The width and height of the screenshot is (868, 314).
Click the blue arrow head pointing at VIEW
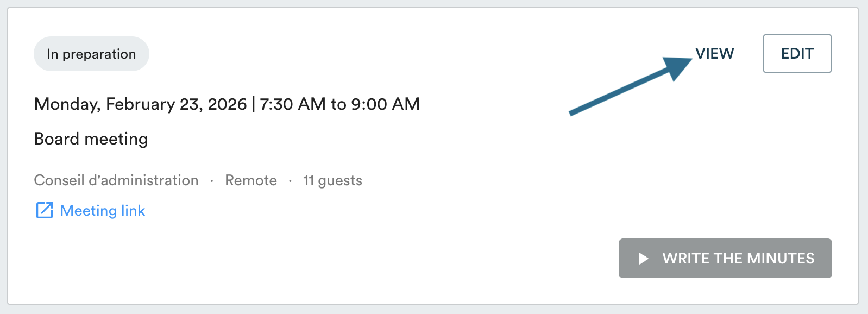coord(678,67)
